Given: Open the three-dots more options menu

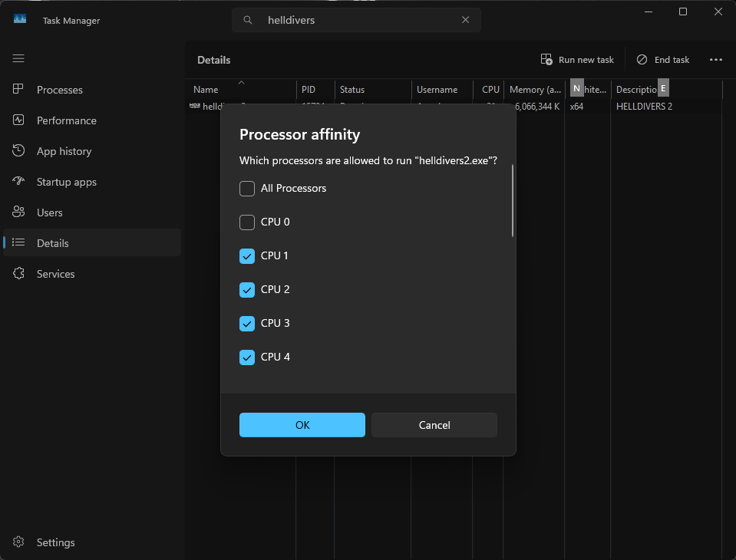Looking at the screenshot, I should [716, 60].
